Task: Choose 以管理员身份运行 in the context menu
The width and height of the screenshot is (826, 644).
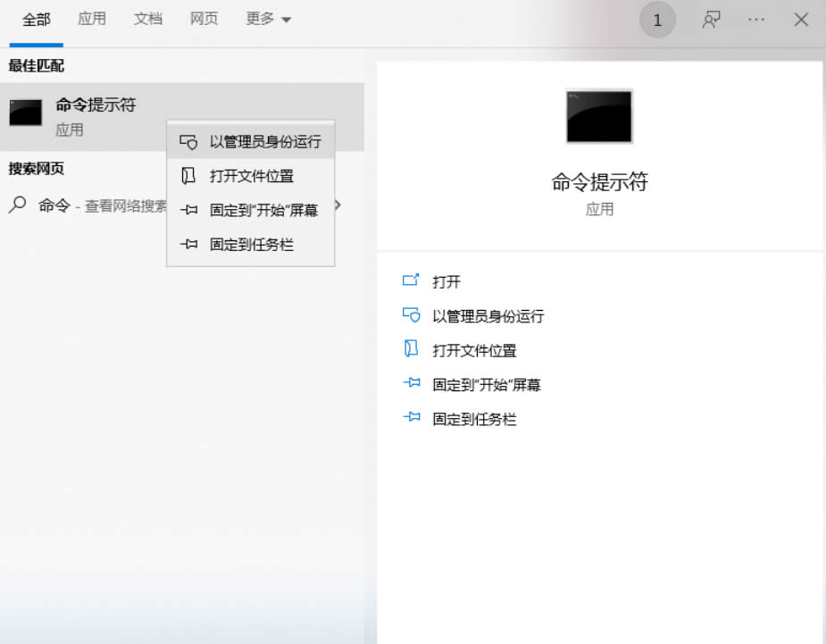Action: click(264, 142)
